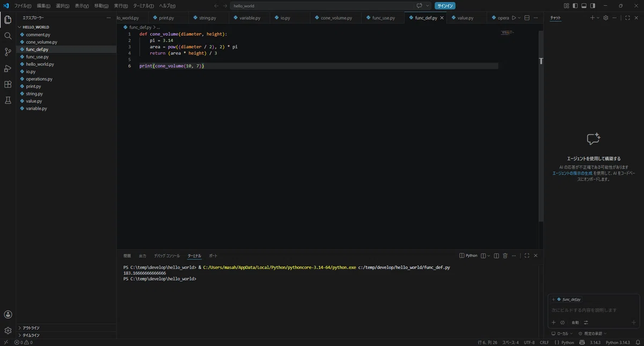Open editor More Actions ellipsis
The width and height of the screenshot is (644, 346).
(x=536, y=18)
